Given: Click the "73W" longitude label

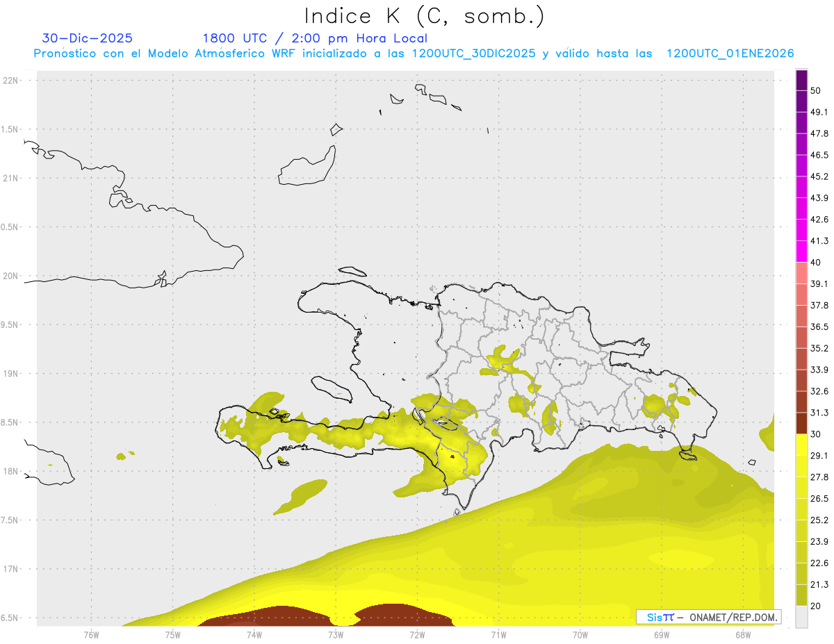Looking at the screenshot, I should click(336, 634).
